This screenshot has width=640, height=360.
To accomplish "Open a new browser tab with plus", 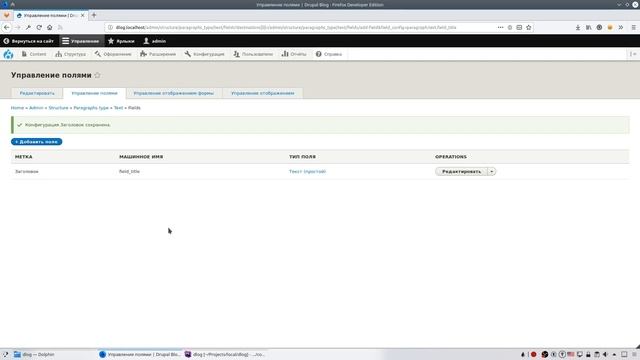I will 94,15.
